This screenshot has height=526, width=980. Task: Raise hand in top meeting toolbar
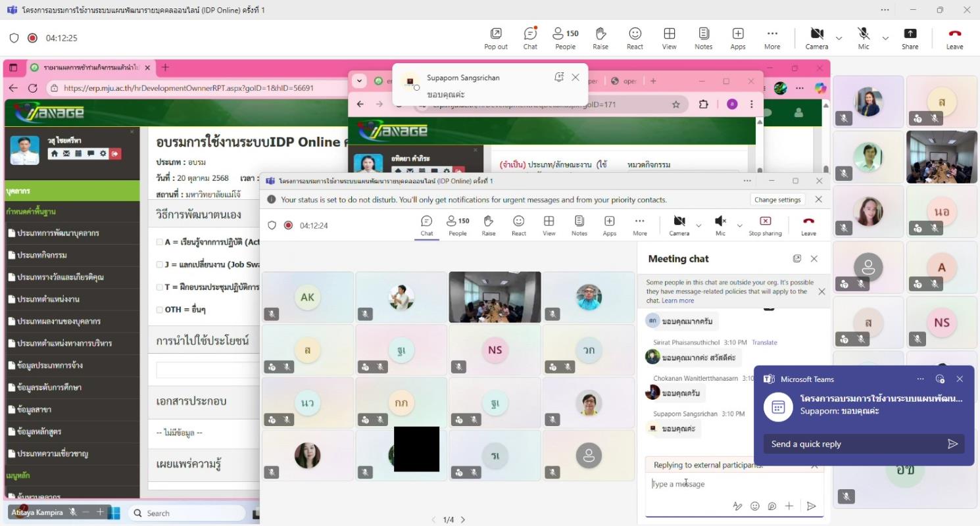tap(600, 38)
